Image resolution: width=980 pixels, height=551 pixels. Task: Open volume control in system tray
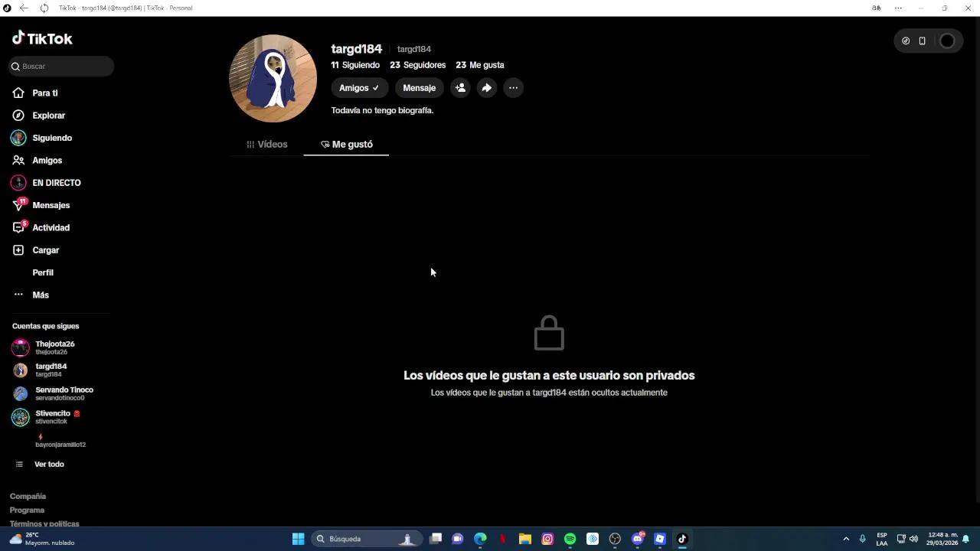point(913,539)
